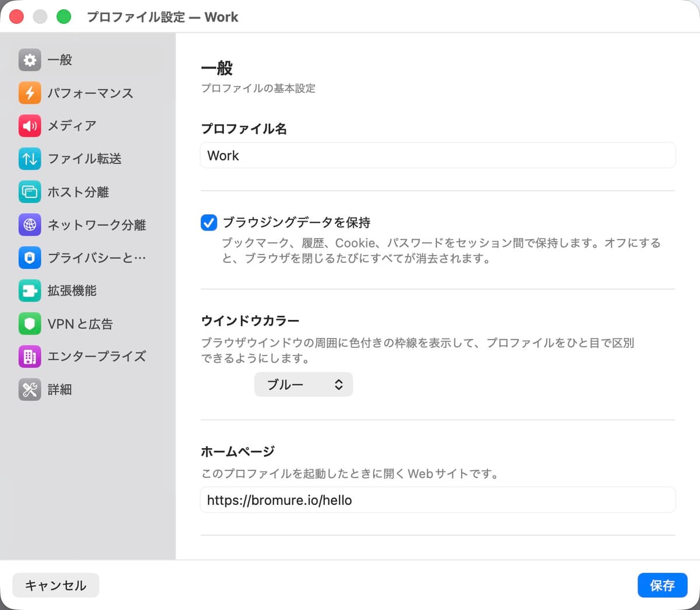The width and height of the screenshot is (700, 610).
Task: Click the ホスト分離 window icon
Action: point(30,191)
